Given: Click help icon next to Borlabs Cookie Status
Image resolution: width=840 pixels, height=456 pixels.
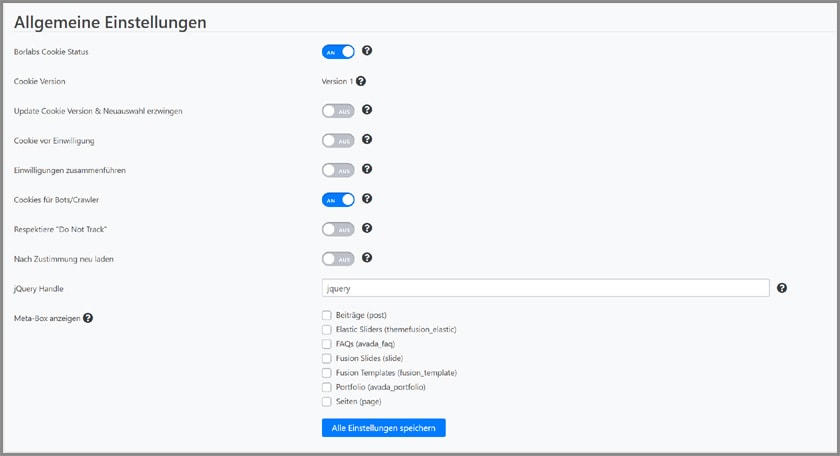Looking at the screenshot, I should pyautogui.click(x=367, y=51).
